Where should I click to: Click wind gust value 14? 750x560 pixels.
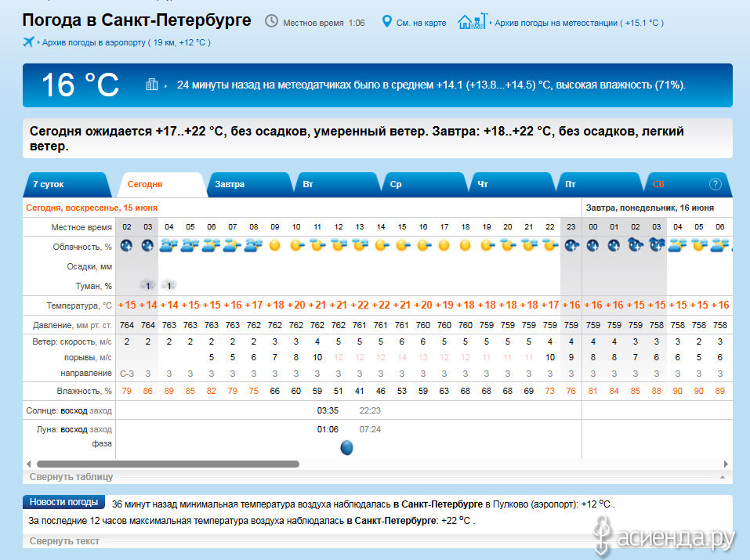coord(402,357)
